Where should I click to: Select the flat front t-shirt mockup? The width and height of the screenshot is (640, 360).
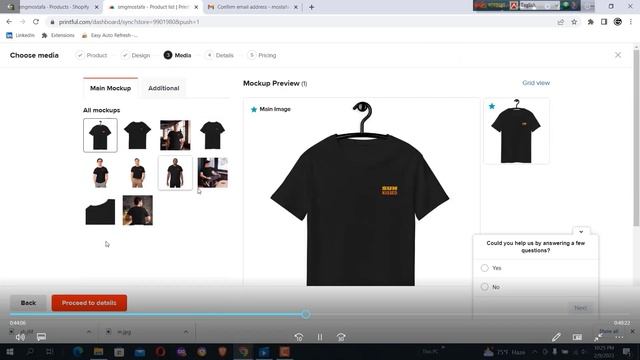[138, 135]
